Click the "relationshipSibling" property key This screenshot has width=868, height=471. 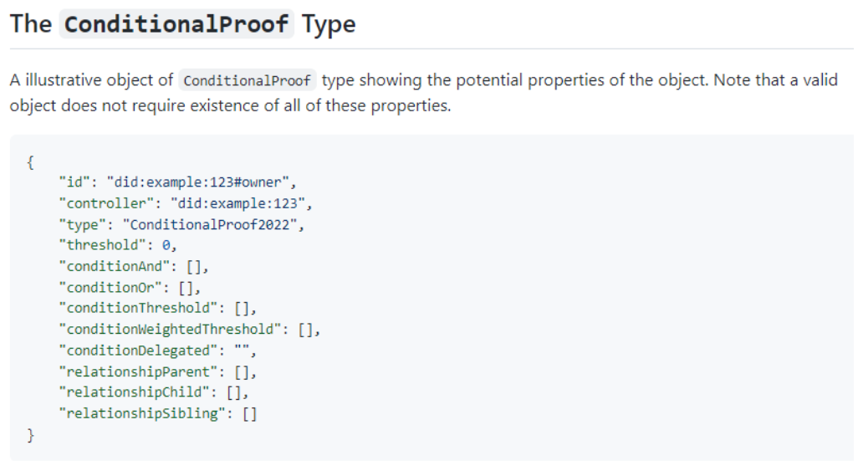[142, 413]
